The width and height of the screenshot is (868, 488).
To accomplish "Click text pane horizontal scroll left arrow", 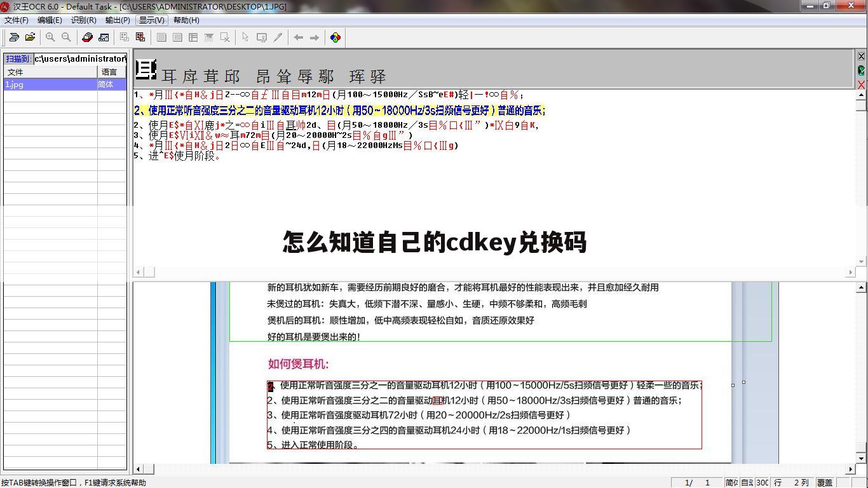I will pos(138,272).
